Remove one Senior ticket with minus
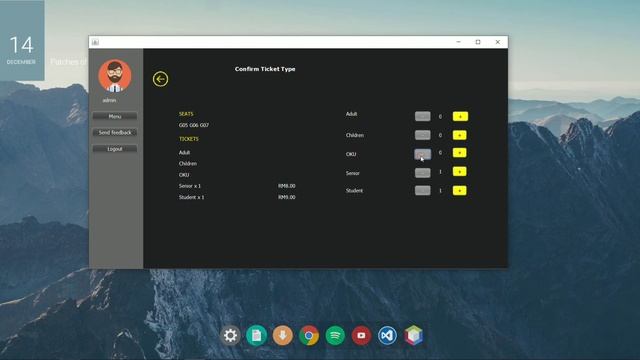This screenshot has width=640, height=360. click(422, 173)
